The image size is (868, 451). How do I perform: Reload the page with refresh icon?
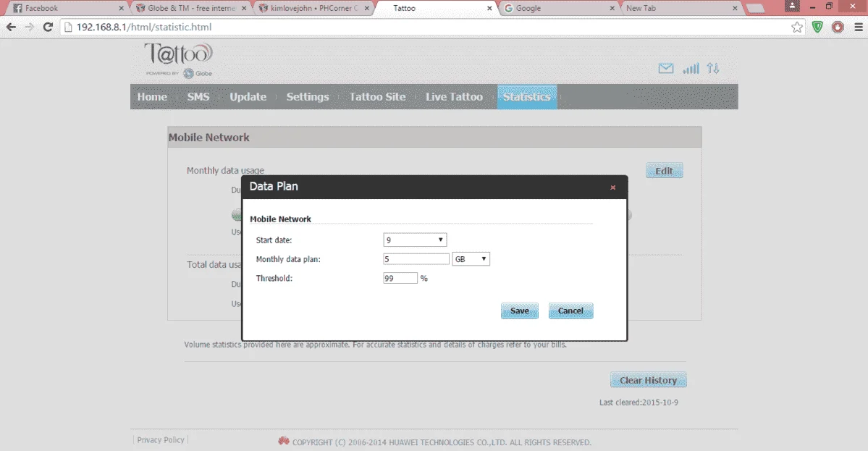(x=49, y=27)
